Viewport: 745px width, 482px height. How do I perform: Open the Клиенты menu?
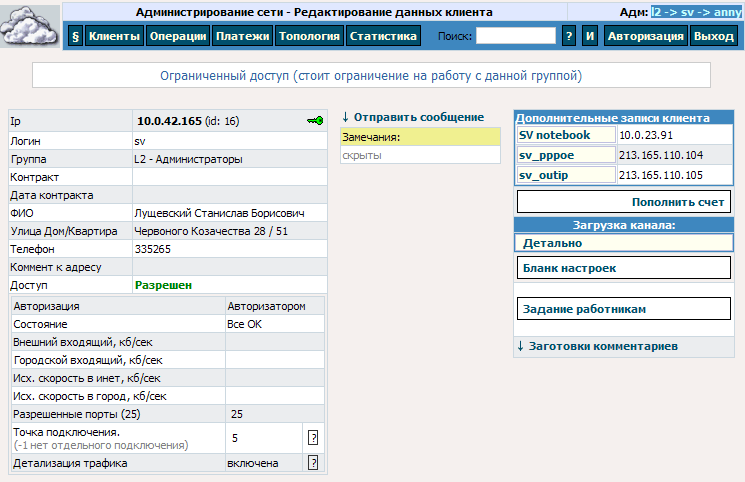point(114,36)
